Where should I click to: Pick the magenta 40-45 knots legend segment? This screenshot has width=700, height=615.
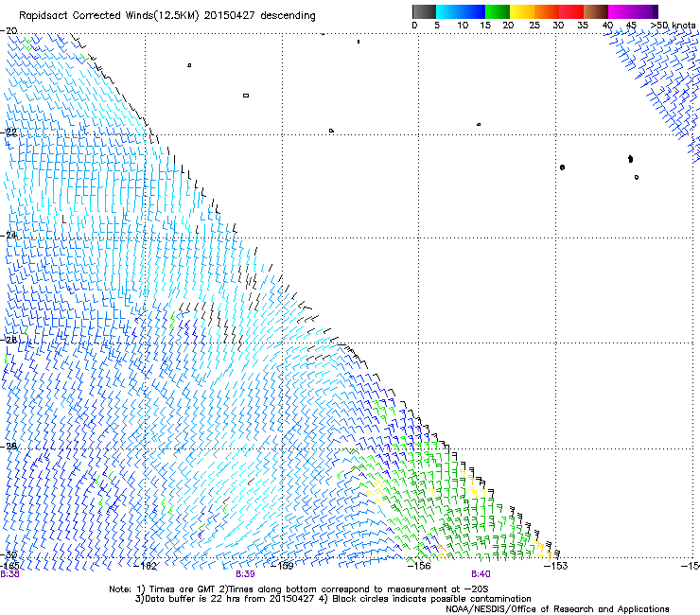[621, 11]
